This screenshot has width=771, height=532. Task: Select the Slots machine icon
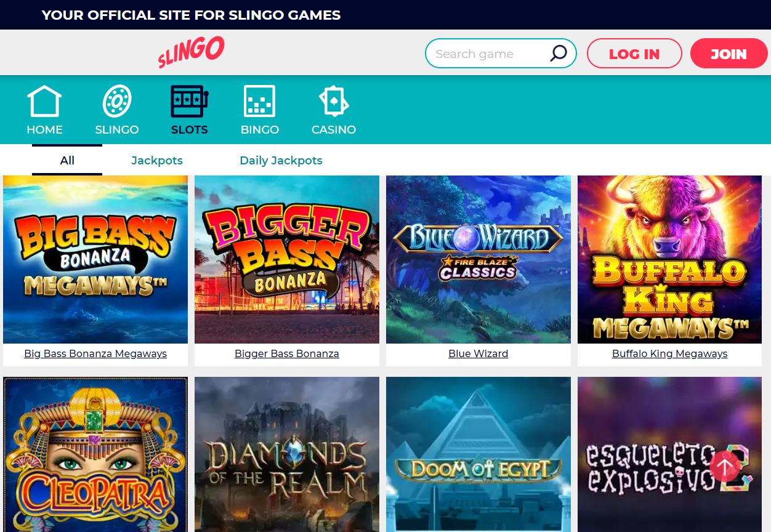(189, 101)
